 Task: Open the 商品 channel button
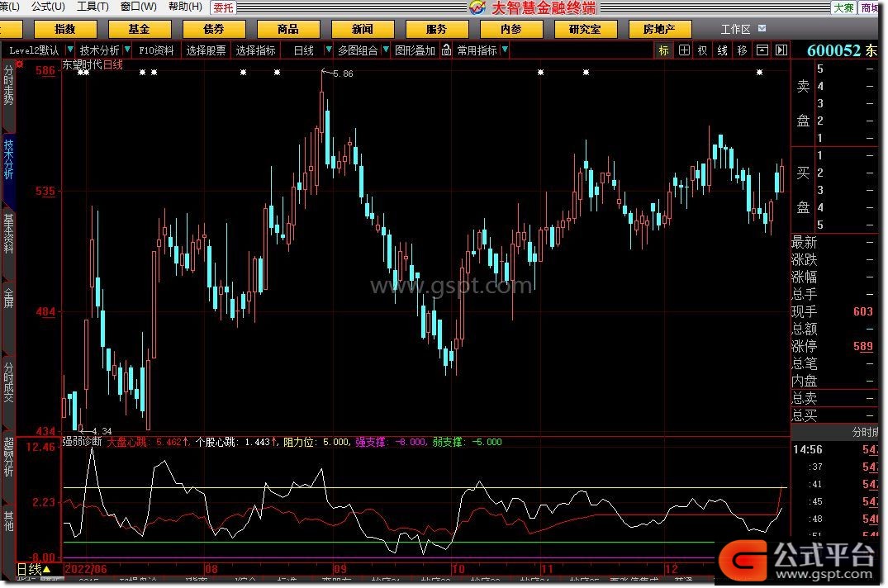(x=288, y=29)
